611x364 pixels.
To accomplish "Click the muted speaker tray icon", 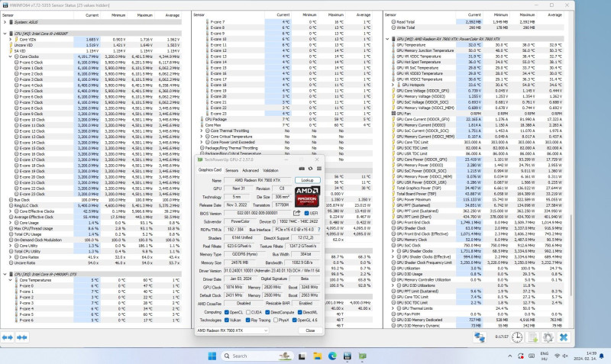I will click(x=565, y=356).
